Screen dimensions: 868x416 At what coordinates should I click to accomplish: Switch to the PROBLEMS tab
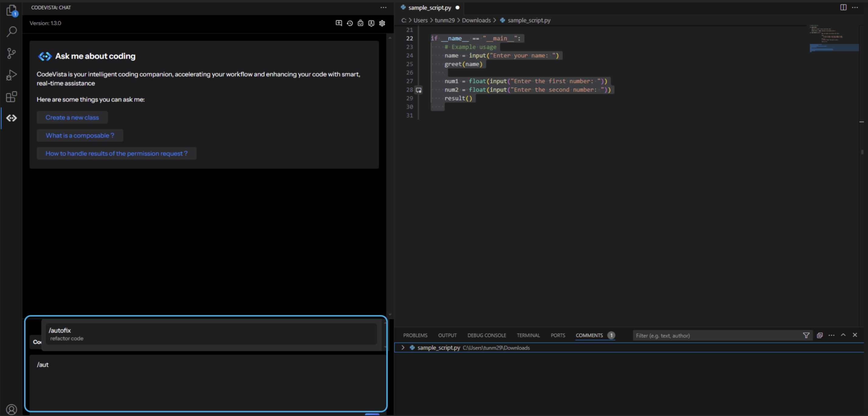[x=415, y=335]
